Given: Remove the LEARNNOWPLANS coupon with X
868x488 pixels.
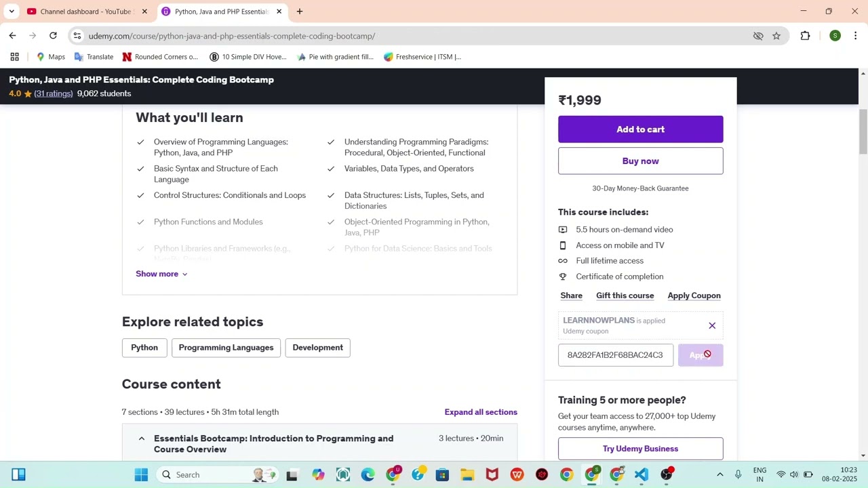Looking at the screenshot, I should point(712,326).
